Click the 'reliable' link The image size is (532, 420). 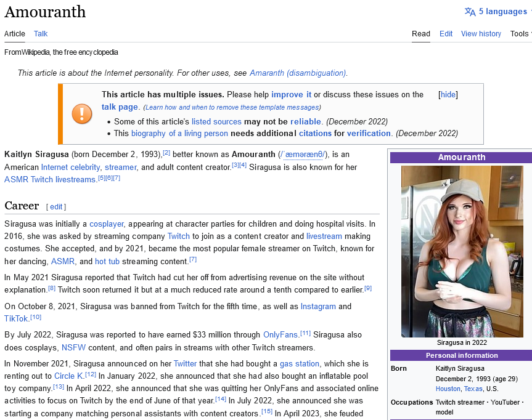tap(306, 122)
